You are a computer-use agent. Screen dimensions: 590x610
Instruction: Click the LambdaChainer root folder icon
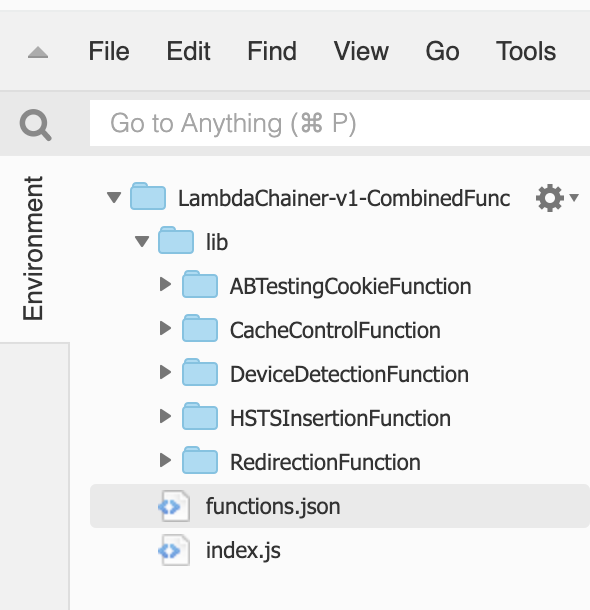[148, 196]
